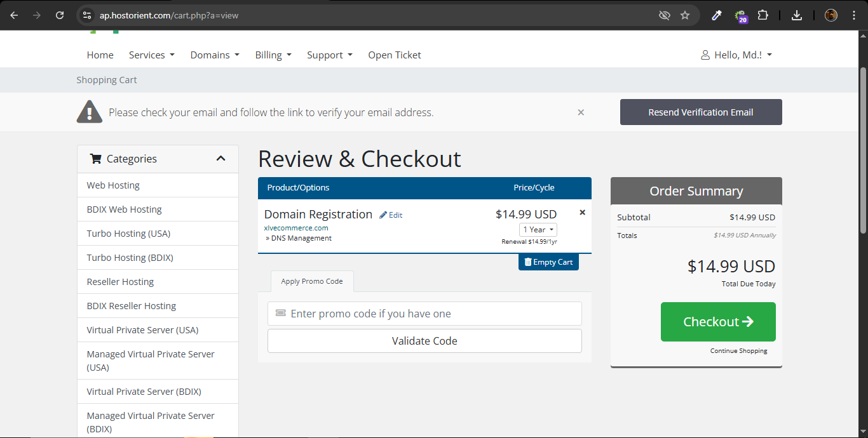Open the browser extensions puzzle icon
868x438 pixels.
[763, 15]
